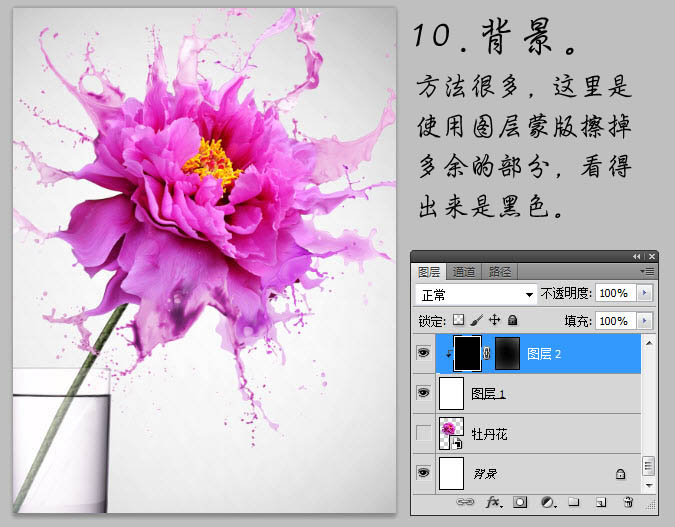The height and width of the screenshot is (527, 675).
Task: Click the lock image pixels brush icon
Action: pyautogui.click(x=477, y=321)
